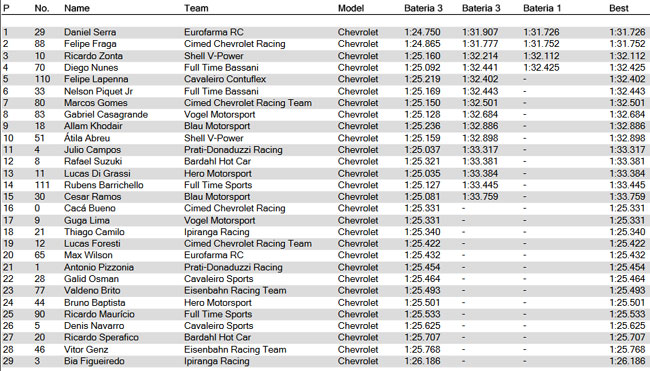Click the Name column header

point(77,8)
